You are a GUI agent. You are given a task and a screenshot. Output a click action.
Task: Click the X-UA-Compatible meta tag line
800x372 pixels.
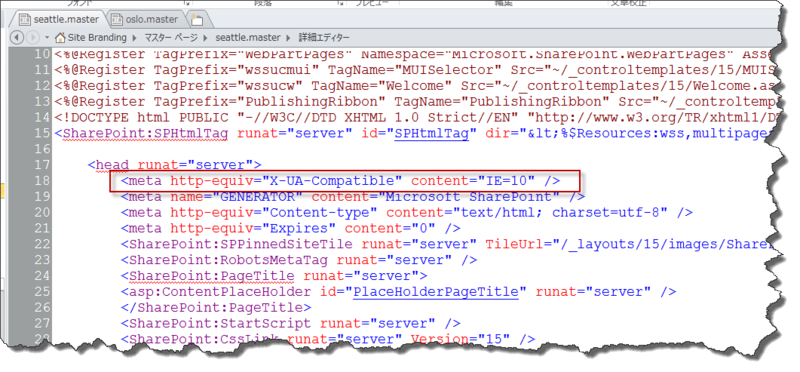pos(340,181)
